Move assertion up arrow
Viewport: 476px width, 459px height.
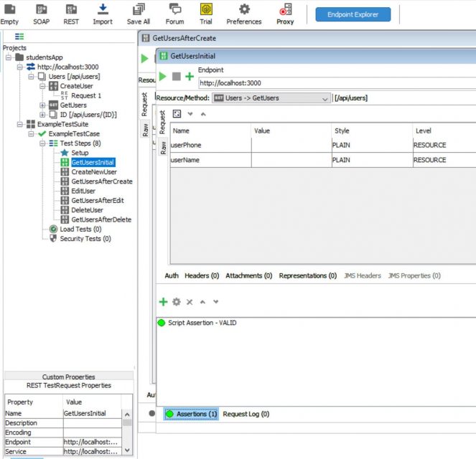(x=202, y=302)
